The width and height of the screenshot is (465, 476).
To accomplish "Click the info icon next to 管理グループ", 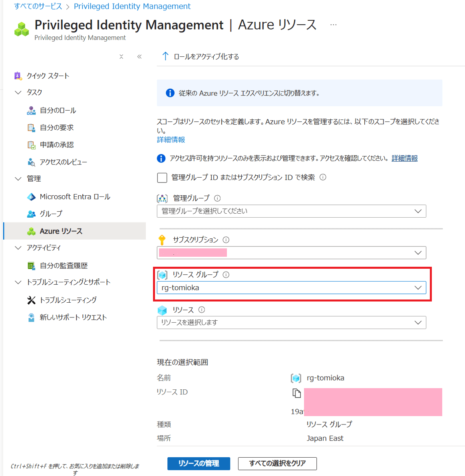I will [x=217, y=198].
